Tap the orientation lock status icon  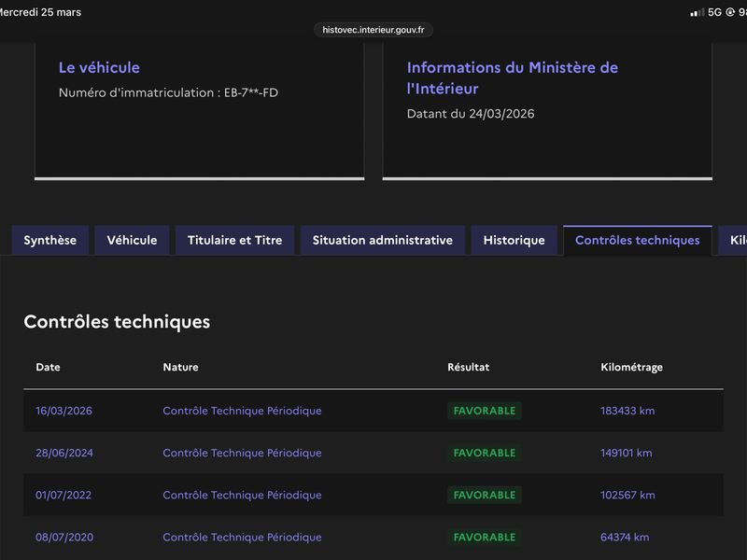pyautogui.click(x=730, y=12)
